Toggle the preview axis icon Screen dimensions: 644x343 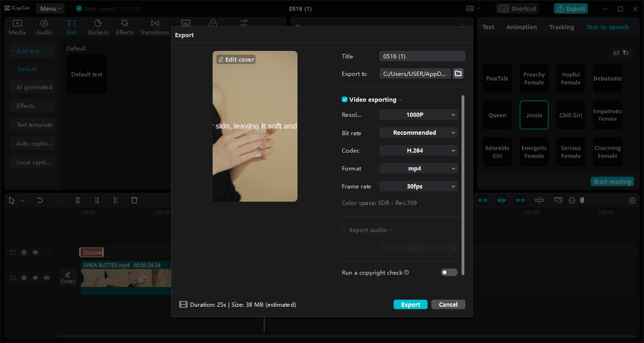click(x=539, y=200)
